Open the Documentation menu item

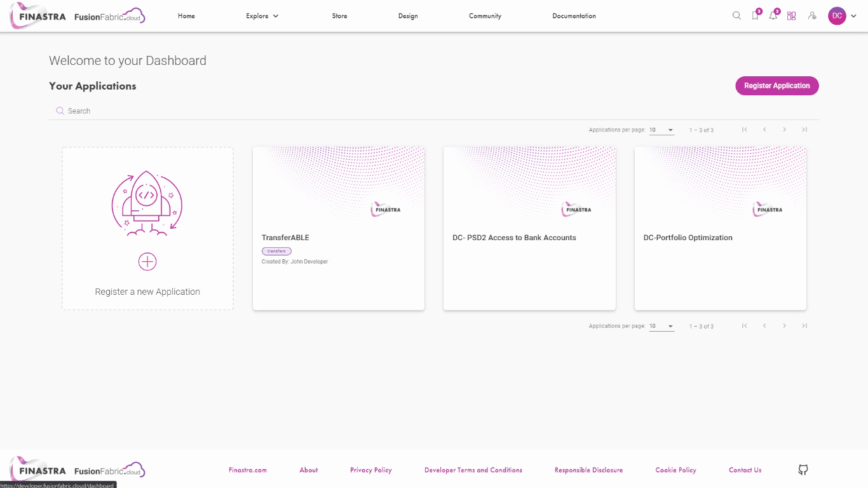coord(574,16)
